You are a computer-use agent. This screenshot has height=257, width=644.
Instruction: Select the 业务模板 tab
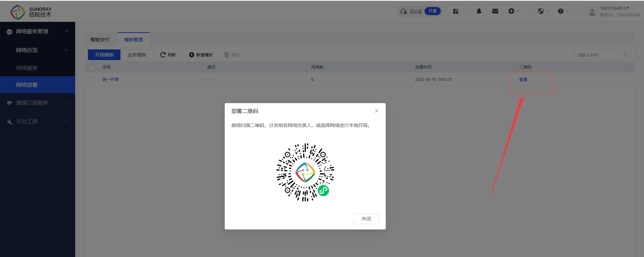coord(137,55)
